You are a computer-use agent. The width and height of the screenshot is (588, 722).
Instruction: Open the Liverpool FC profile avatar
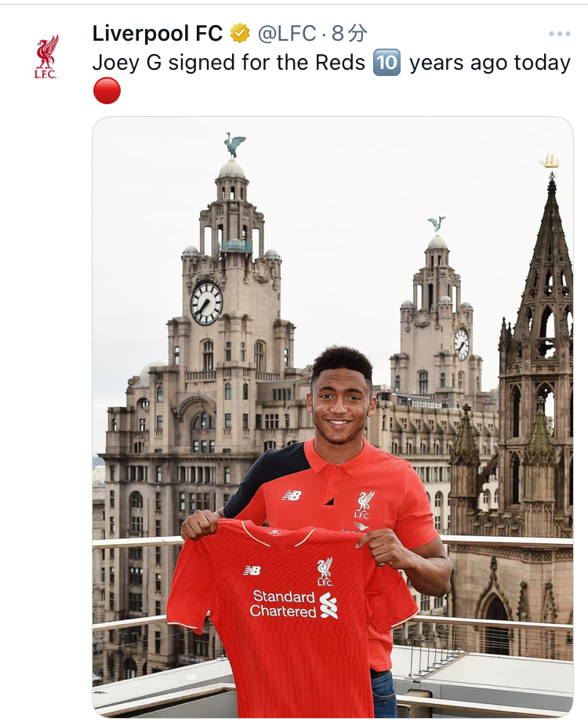[x=46, y=56]
